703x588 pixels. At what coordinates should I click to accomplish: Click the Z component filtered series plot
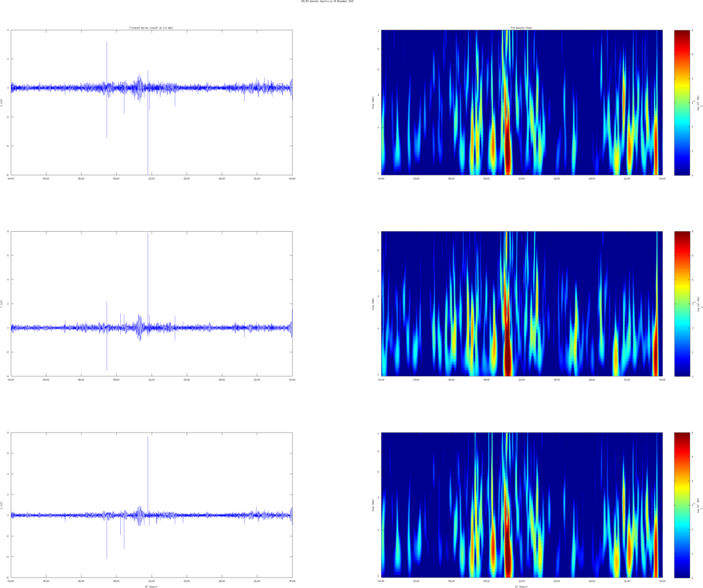tap(151, 505)
